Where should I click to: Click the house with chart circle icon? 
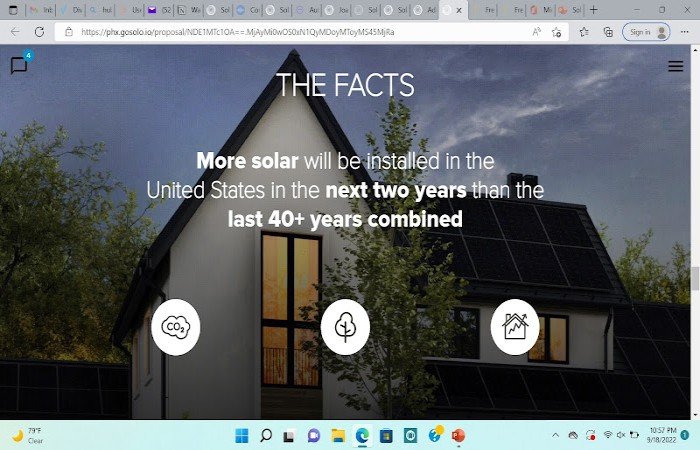pyautogui.click(x=515, y=326)
